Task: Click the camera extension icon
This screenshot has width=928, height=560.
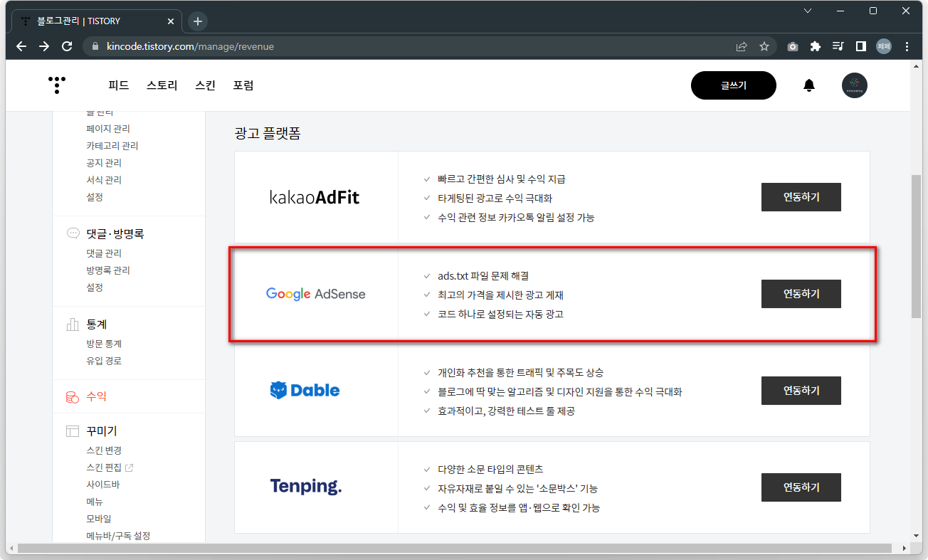Action: pyautogui.click(x=793, y=46)
